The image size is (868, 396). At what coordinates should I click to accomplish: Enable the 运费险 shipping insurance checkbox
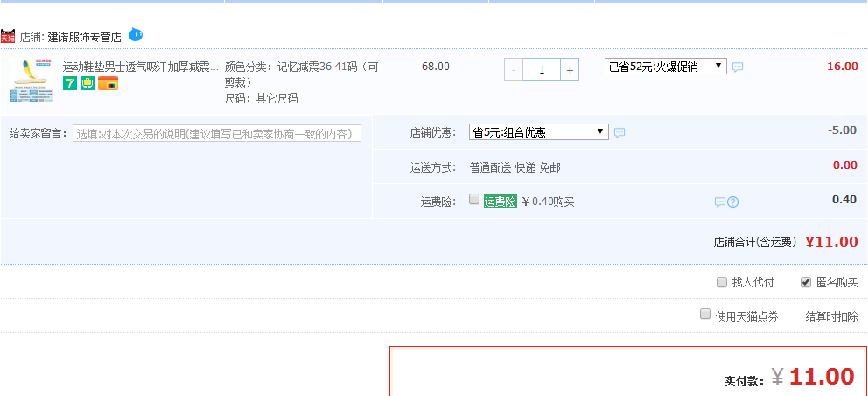tap(474, 200)
